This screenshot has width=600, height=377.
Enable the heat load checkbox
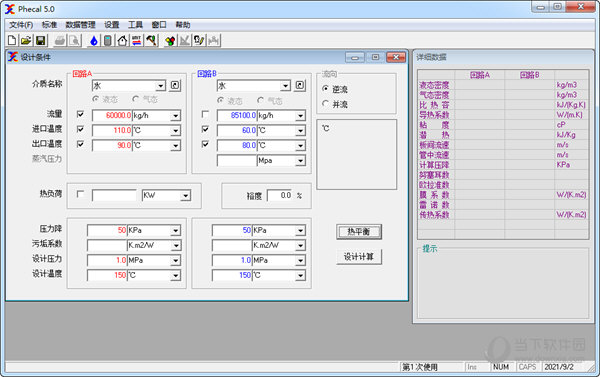pyautogui.click(x=80, y=194)
